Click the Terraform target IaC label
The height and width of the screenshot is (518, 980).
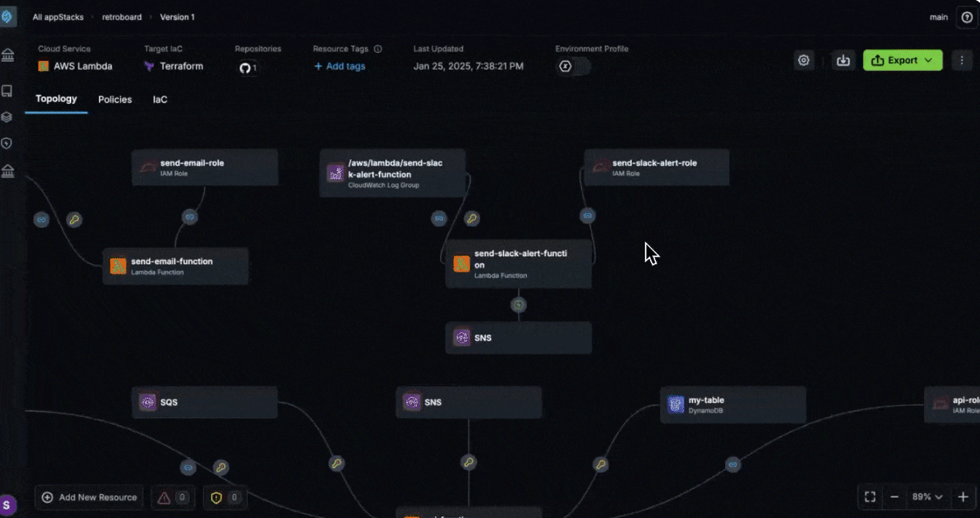click(174, 66)
